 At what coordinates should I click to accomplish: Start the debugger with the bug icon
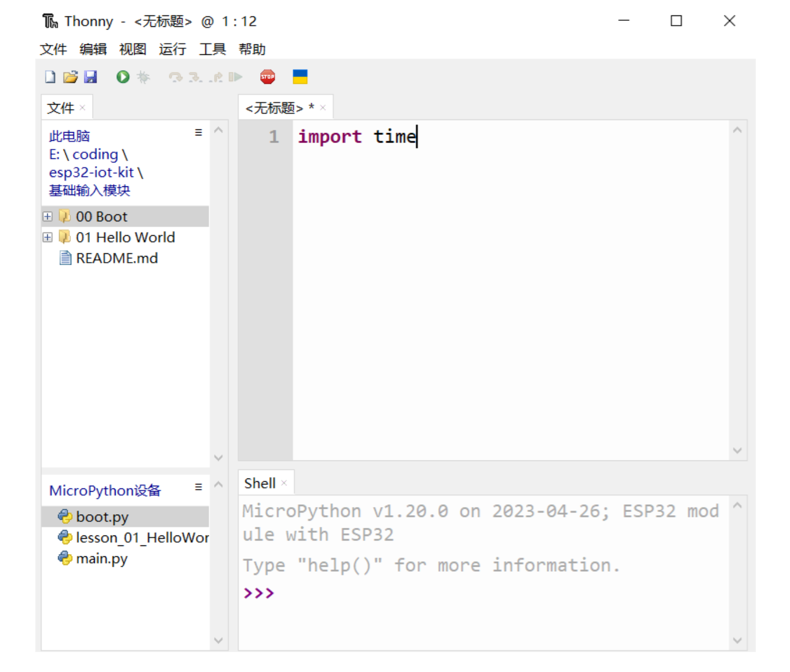(x=144, y=77)
